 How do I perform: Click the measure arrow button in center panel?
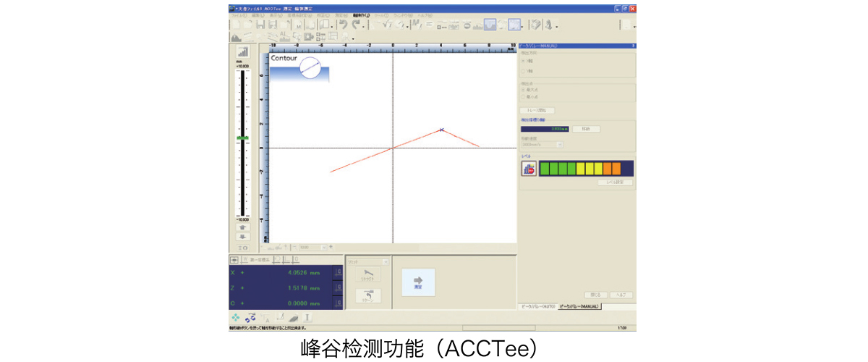(418, 282)
